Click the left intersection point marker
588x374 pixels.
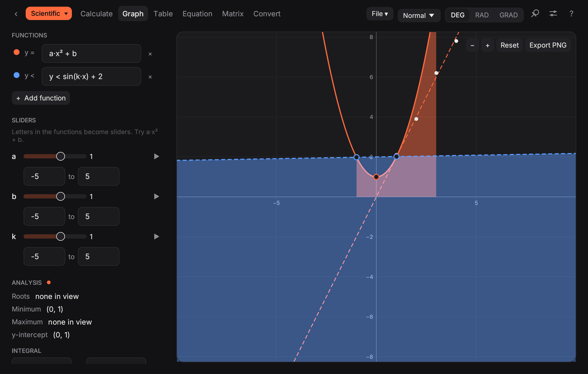[x=356, y=157]
